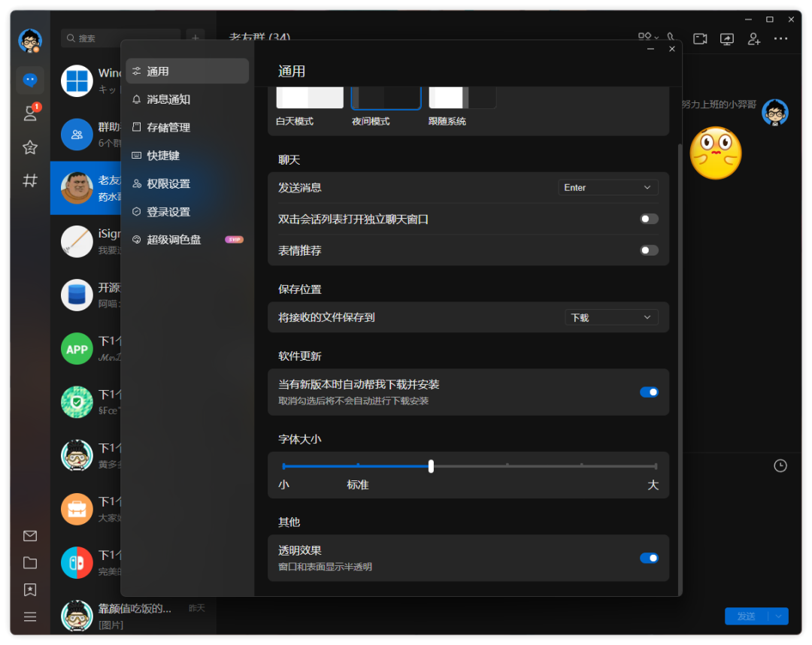812x645 pixels.
Task: Open the group apps icon in chat header
Action: pyautogui.click(x=648, y=37)
